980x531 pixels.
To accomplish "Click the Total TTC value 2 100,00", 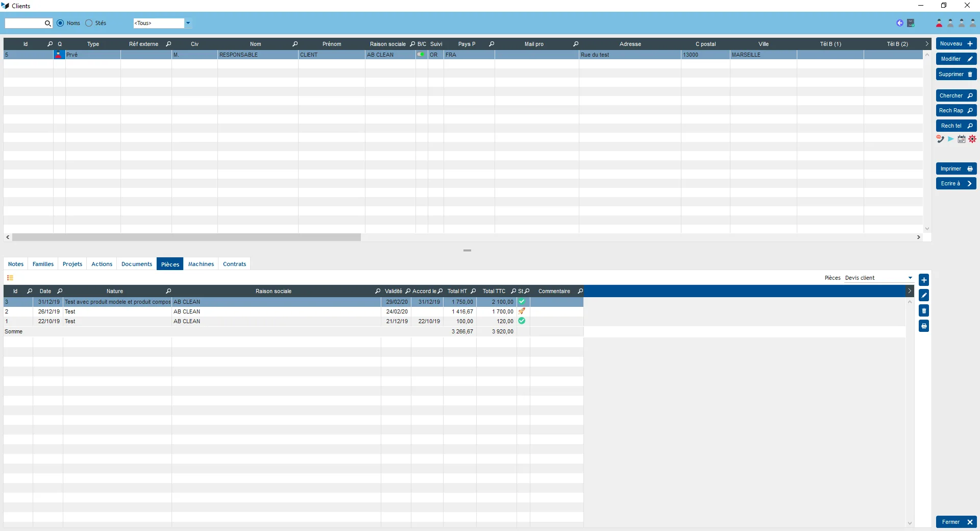I will [x=503, y=302].
